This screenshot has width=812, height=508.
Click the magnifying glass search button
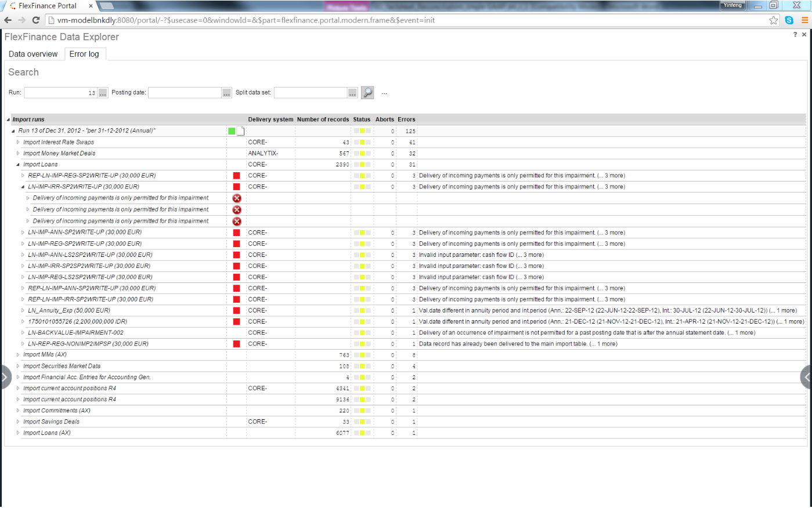(x=367, y=93)
